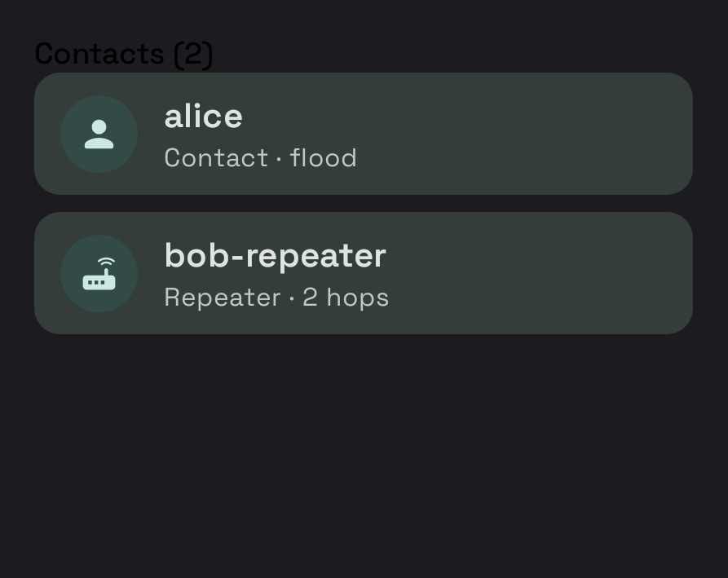Click the word Contact under alice
The height and width of the screenshot is (578, 728).
point(216,158)
